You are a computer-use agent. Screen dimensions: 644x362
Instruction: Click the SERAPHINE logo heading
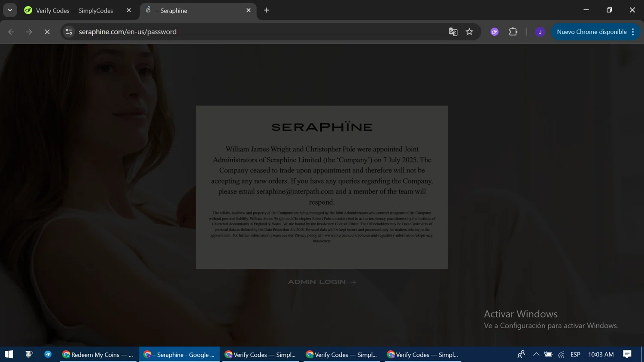(x=322, y=127)
